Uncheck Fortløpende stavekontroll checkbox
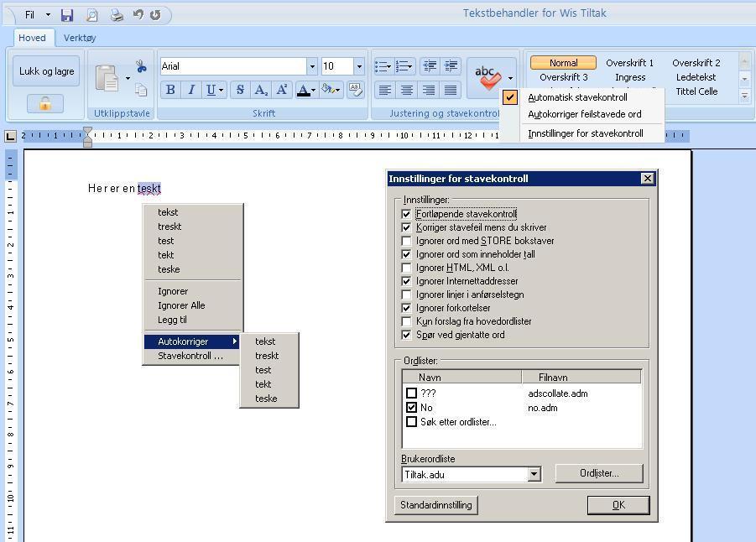This screenshot has width=756, height=542. click(406, 214)
